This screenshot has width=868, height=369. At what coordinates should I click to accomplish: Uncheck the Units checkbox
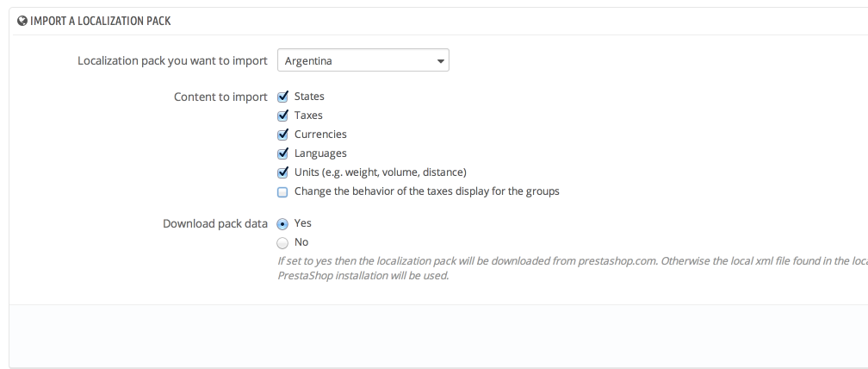click(282, 172)
